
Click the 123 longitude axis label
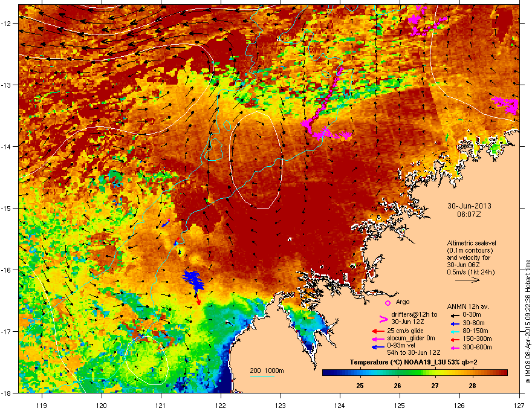pos(281,405)
